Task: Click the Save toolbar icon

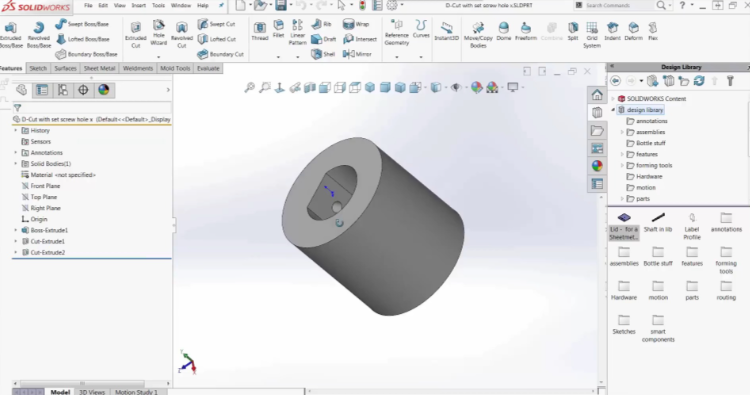Action: click(281, 6)
